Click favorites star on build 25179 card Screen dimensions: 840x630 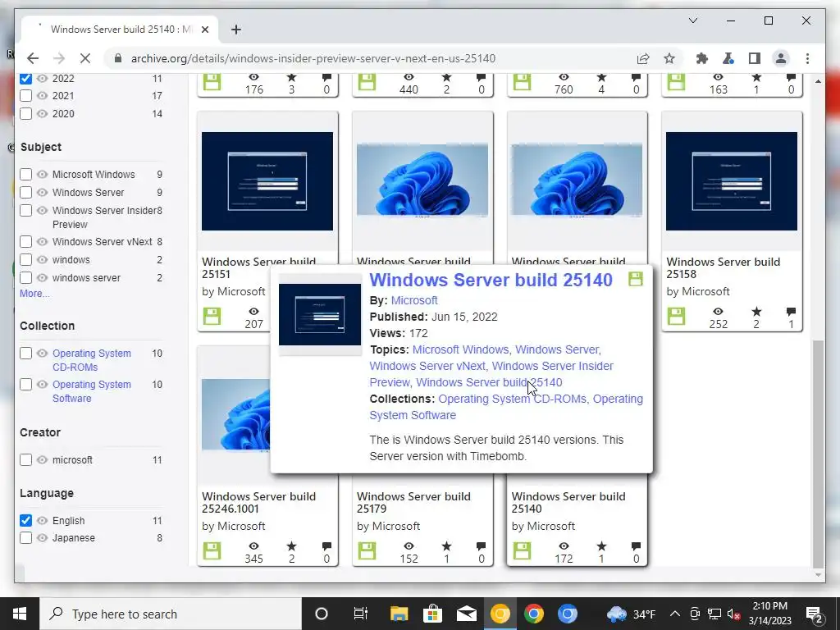446,546
